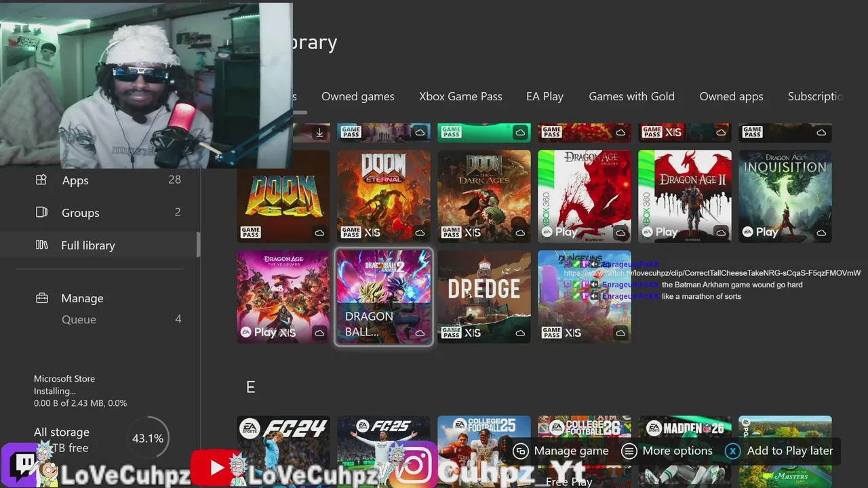Open Dragon Age The Veilguard tile
The image size is (868, 488).
[x=283, y=297]
